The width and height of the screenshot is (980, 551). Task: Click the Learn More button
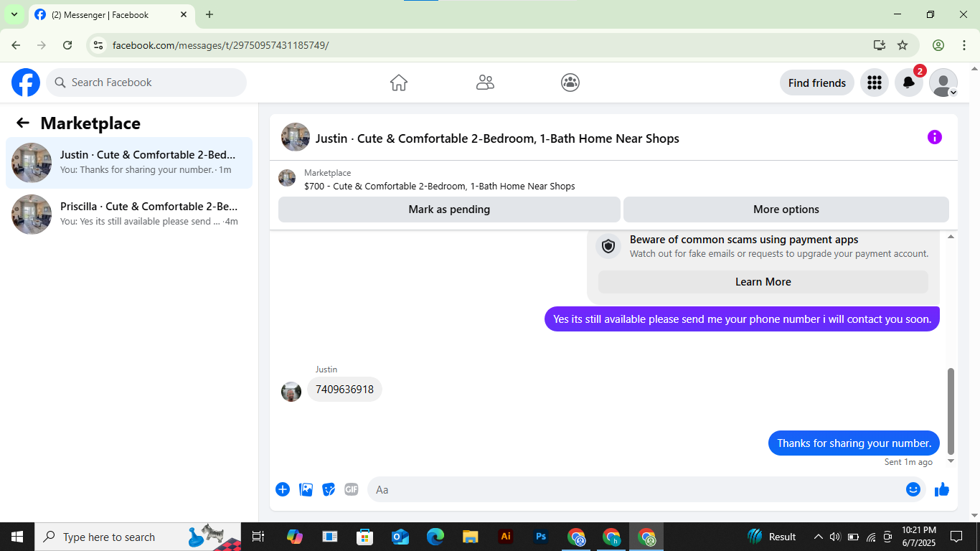click(x=763, y=282)
